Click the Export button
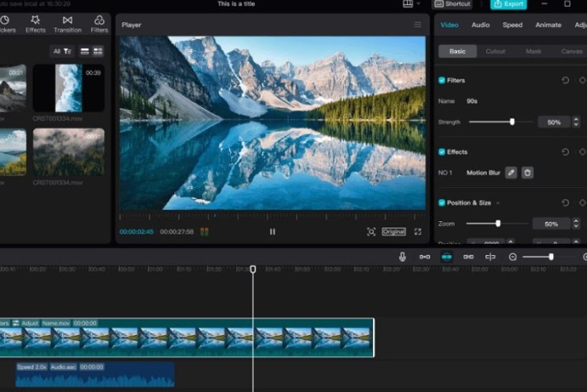Viewport: 587px width, 392px height. pyautogui.click(x=508, y=4)
